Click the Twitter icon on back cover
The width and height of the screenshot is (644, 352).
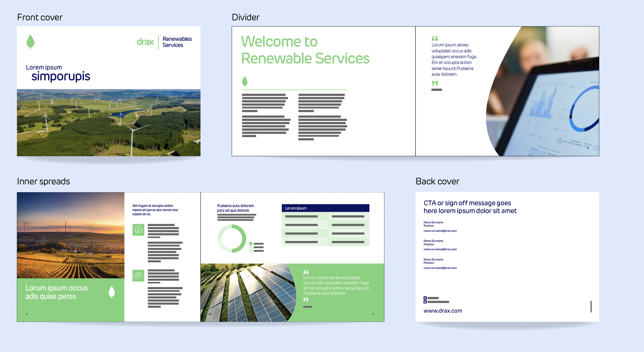pyautogui.click(x=425, y=298)
